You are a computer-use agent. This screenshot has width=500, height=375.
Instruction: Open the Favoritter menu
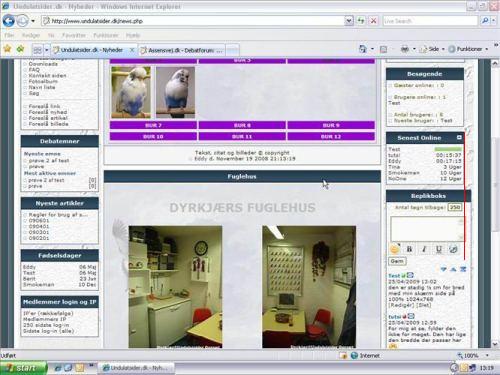[x=74, y=35]
